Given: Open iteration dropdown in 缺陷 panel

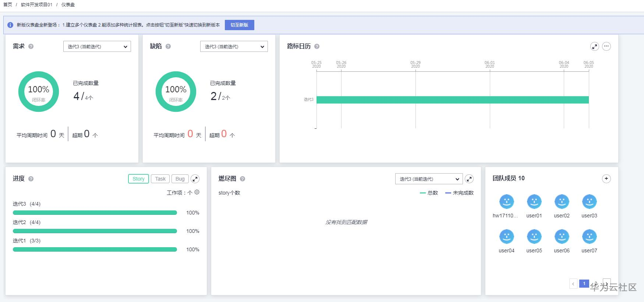Looking at the screenshot, I should 234,46.
